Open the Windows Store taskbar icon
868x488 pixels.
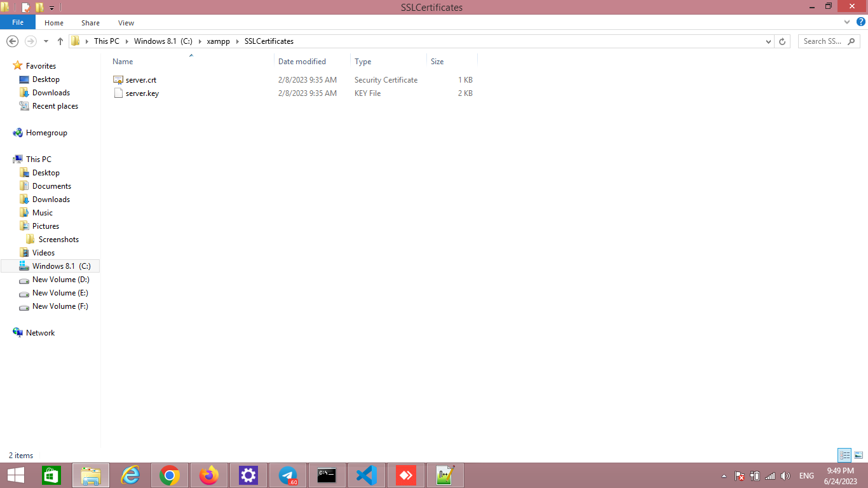(x=51, y=475)
